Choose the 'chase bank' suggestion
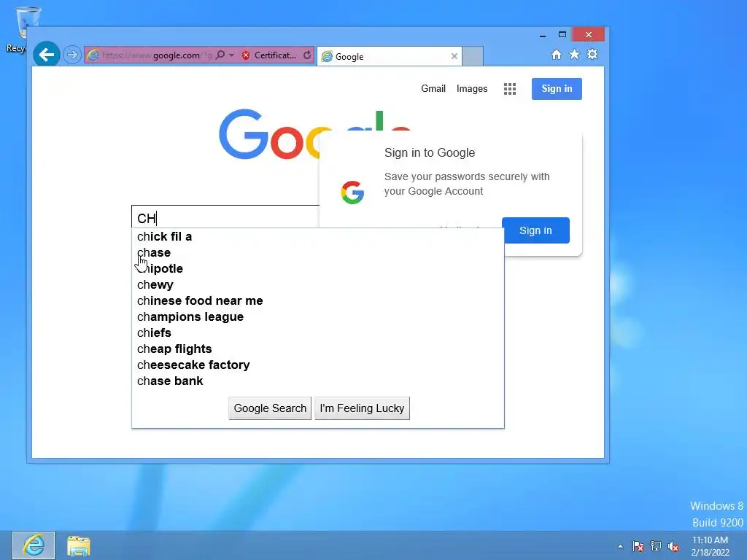The width and height of the screenshot is (747, 560). [318, 381]
